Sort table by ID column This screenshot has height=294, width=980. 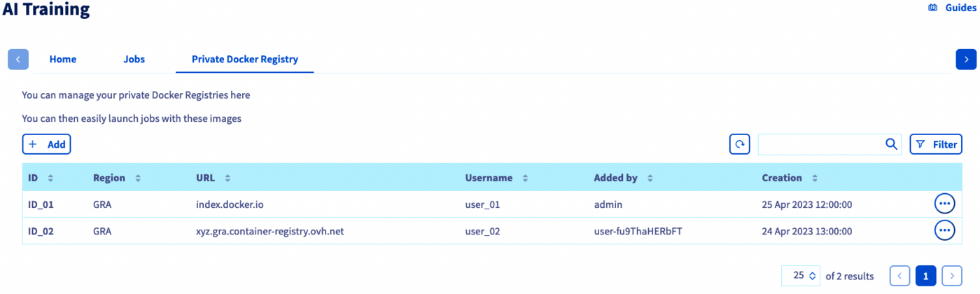point(50,178)
